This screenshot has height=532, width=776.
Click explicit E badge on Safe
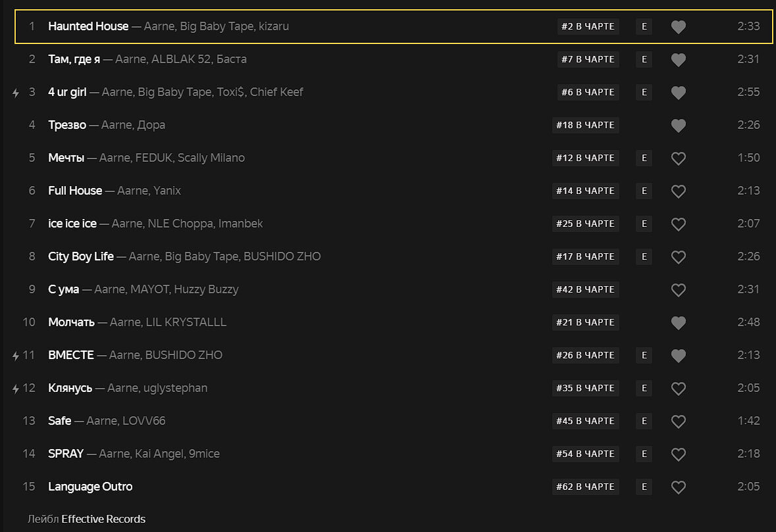click(644, 421)
